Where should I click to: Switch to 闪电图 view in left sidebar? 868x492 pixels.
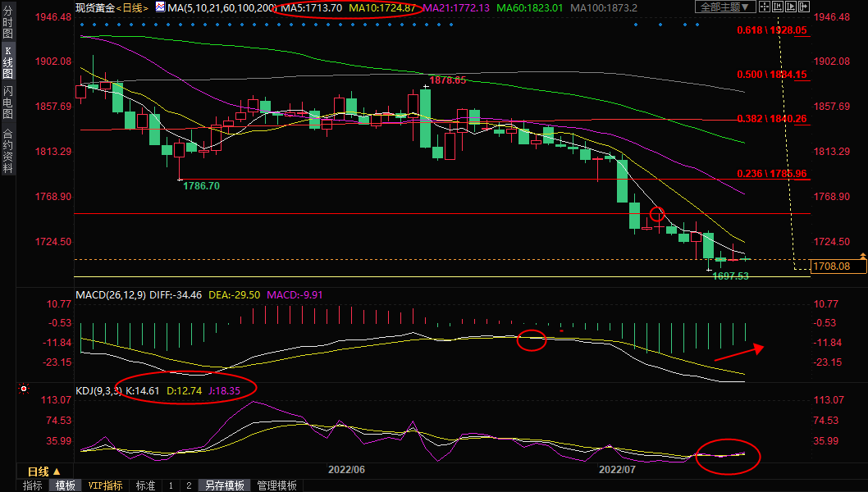(x=7, y=101)
